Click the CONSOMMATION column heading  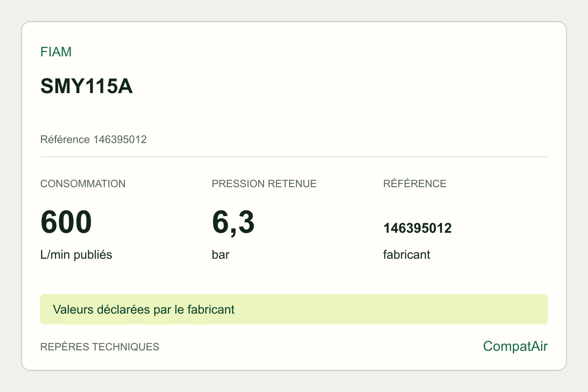pyautogui.click(x=83, y=184)
